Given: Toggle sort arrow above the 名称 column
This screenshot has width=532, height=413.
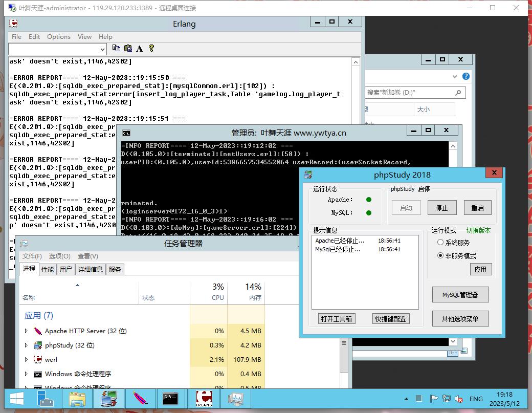Looking at the screenshot, I should [x=77, y=286].
